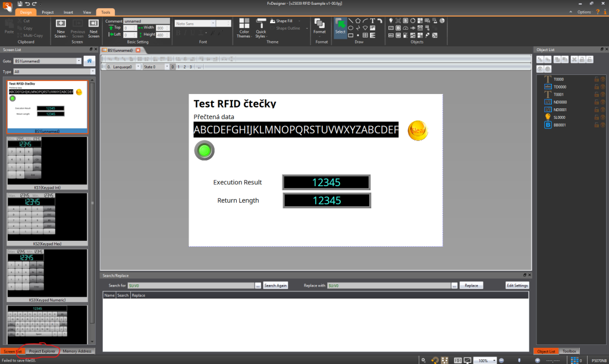Open the Insert ribbon tab
Viewport: 609px width, 364px height.
pos(68,12)
